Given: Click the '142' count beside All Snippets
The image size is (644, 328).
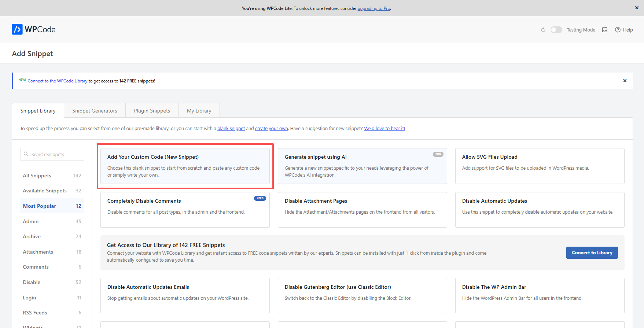Looking at the screenshot, I should click(77, 176).
